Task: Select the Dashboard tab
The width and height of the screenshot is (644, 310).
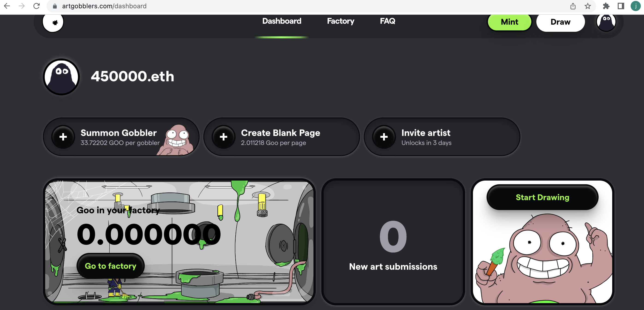Action: click(x=282, y=21)
